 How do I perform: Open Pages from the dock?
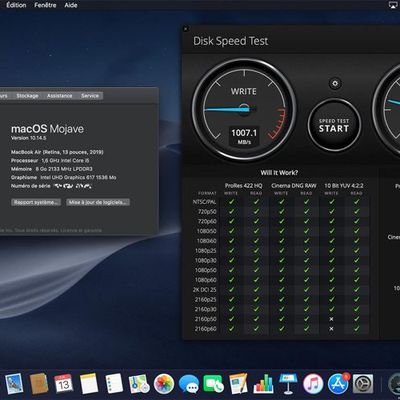point(238,384)
